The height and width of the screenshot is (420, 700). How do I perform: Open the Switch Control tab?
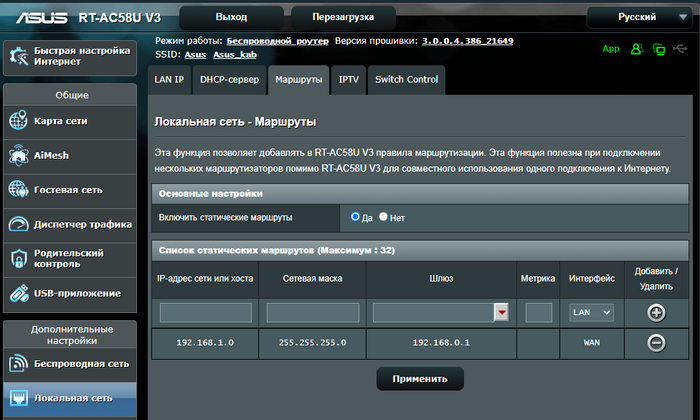point(407,80)
